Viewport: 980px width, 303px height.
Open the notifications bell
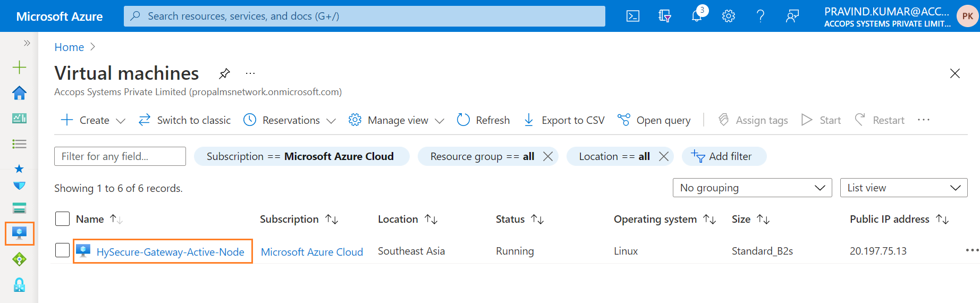click(697, 16)
